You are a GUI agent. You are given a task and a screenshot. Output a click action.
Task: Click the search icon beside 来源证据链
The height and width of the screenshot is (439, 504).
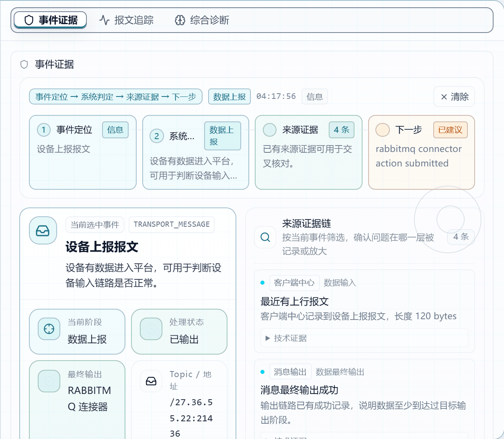pos(265,237)
